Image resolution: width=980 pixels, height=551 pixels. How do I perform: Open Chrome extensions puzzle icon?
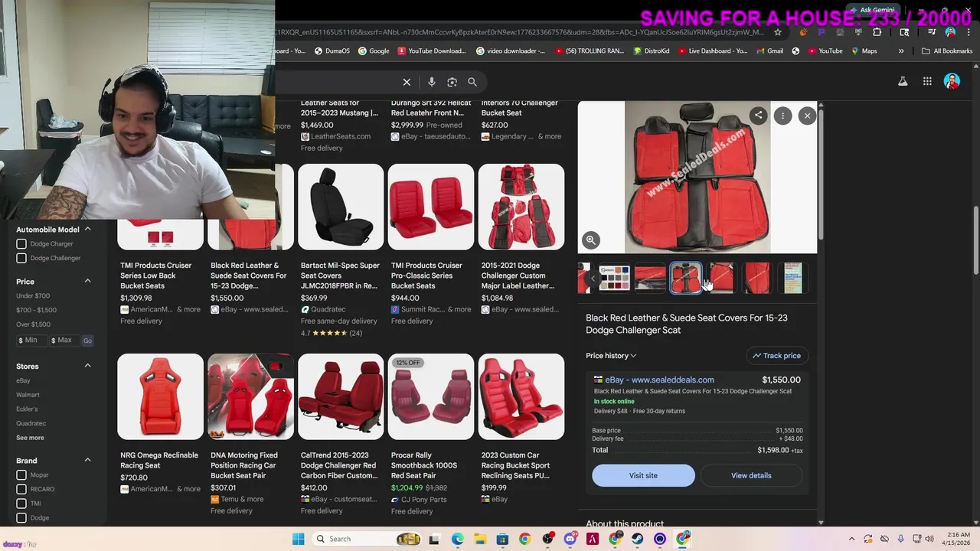(x=877, y=32)
